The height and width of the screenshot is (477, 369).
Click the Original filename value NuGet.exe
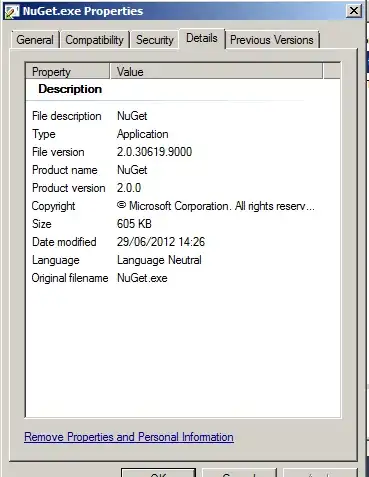click(x=142, y=278)
